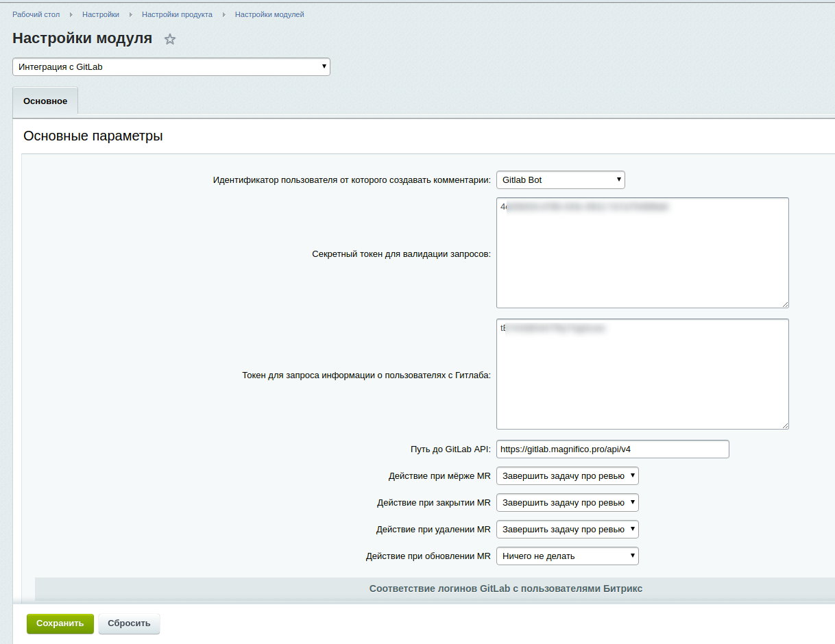This screenshot has width=835, height=644.
Task: Click the breadcrumb arrow after Рабочий стол
Action: click(71, 14)
